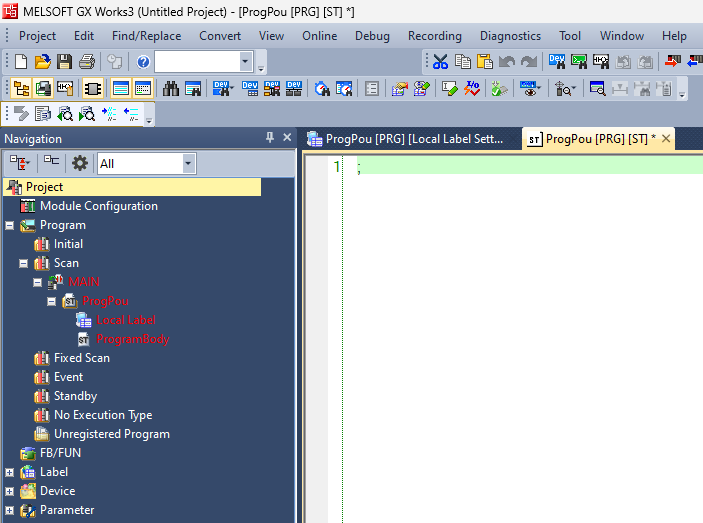The height and width of the screenshot is (523, 703).
Task: Open the Online menu
Action: click(x=320, y=36)
